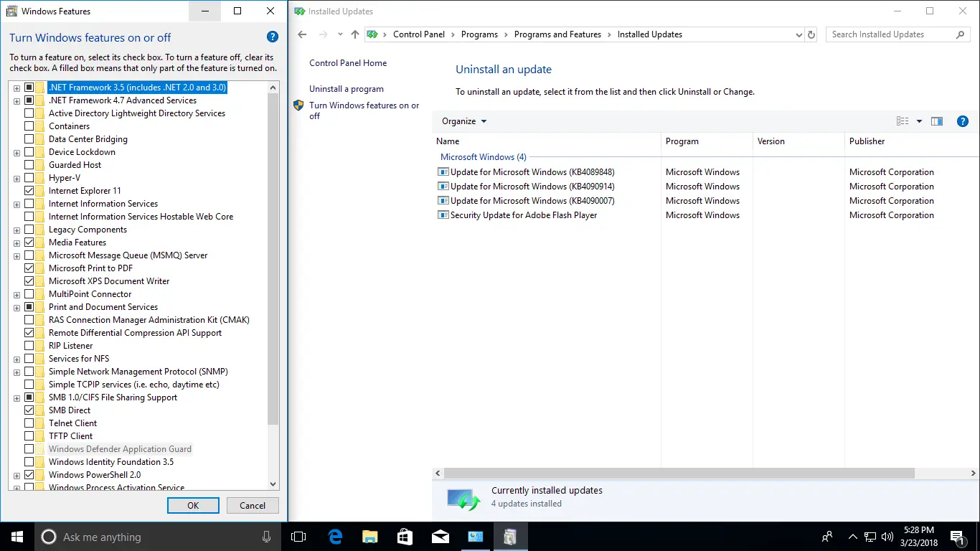Viewport: 980px width, 551px height.
Task: Navigate up one level with the up arrow
Action: (x=354, y=34)
